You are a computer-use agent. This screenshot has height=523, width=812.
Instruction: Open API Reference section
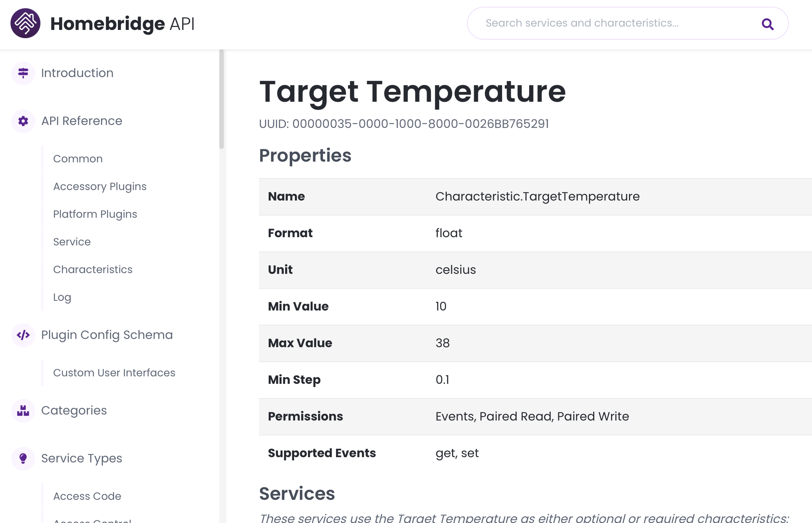pos(82,121)
